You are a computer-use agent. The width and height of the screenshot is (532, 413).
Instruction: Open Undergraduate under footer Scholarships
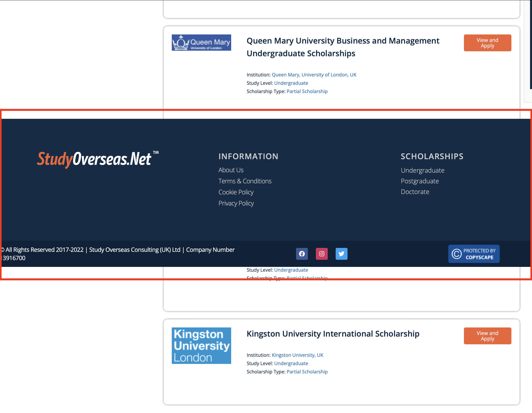pos(422,170)
